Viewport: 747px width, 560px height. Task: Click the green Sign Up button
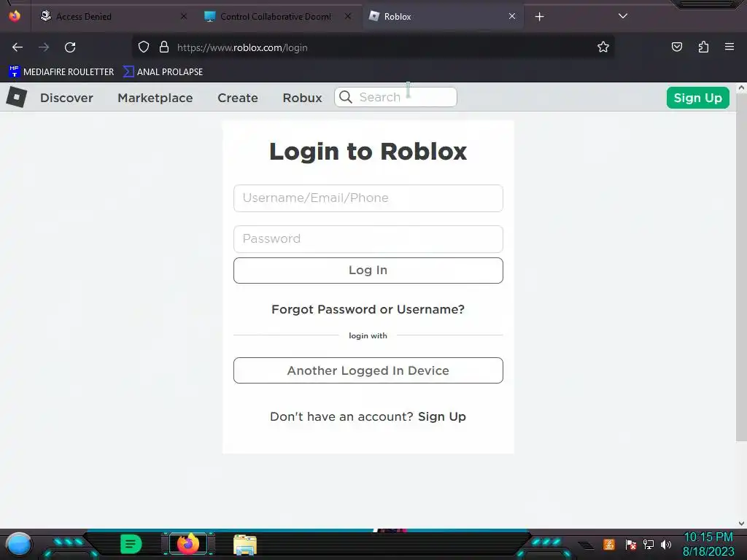pos(698,98)
